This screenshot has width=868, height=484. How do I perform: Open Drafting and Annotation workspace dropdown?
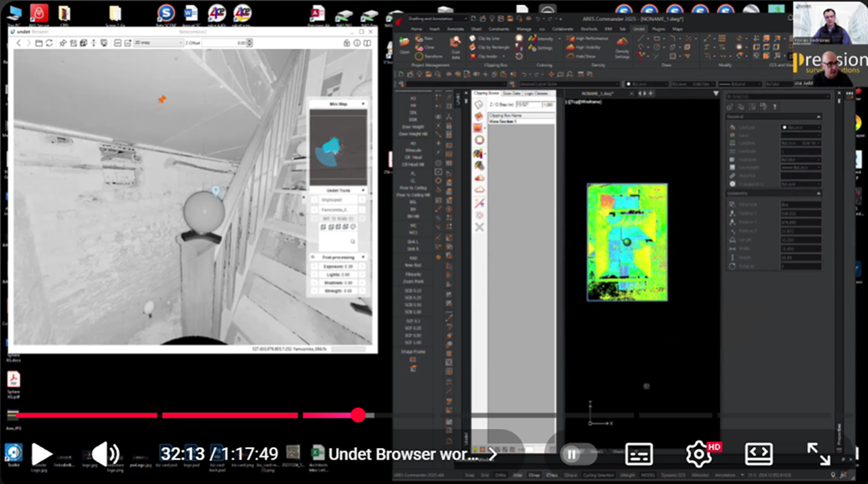coord(437,18)
